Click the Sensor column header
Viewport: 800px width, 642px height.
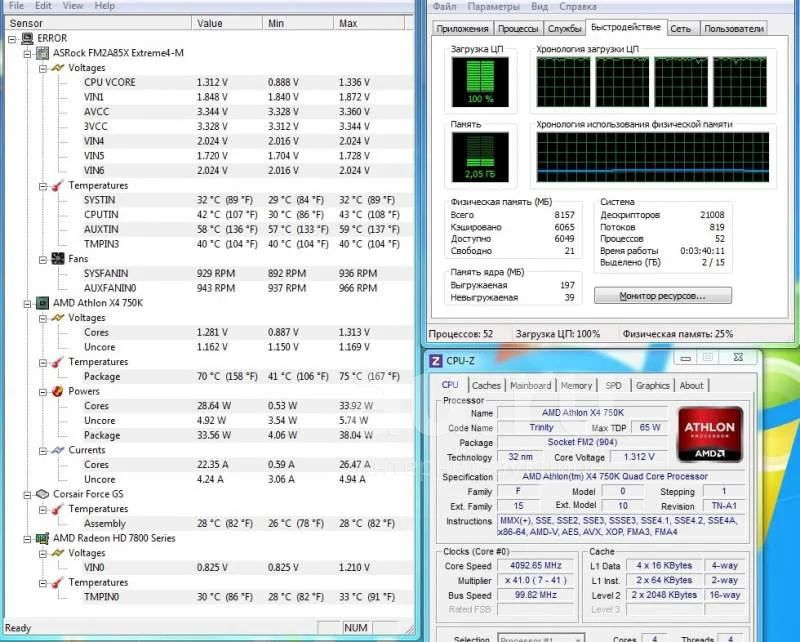point(98,23)
